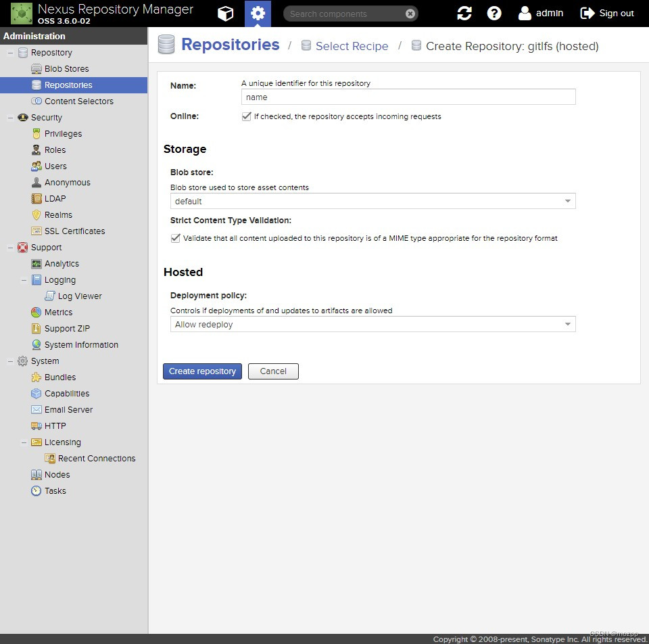Open the Administration gear icon in header
This screenshot has height=644, width=649.
[x=258, y=14]
